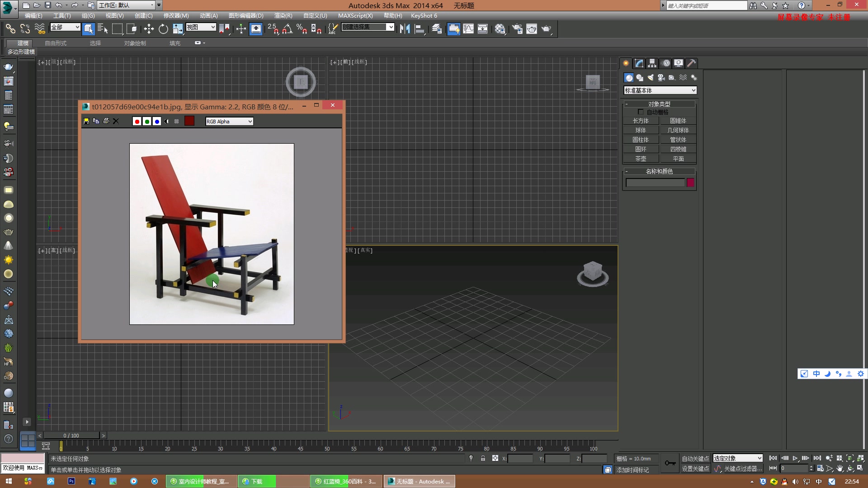Click the Render Production teapot icon
Viewport: 868px width, 488px height.
click(547, 29)
